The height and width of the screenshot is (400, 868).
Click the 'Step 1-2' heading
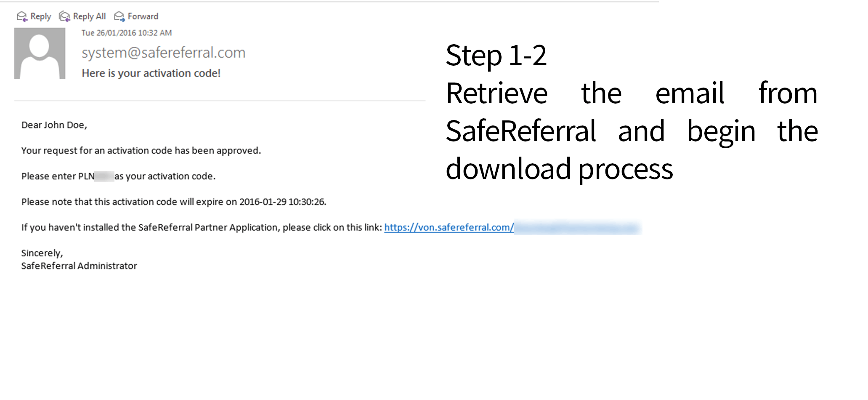496,56
